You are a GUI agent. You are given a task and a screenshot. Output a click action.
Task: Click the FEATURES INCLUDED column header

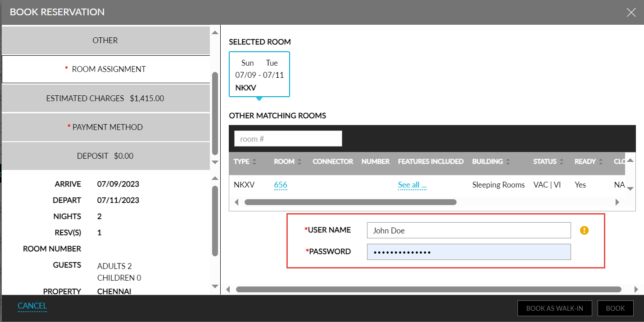[x=431, y=161]
